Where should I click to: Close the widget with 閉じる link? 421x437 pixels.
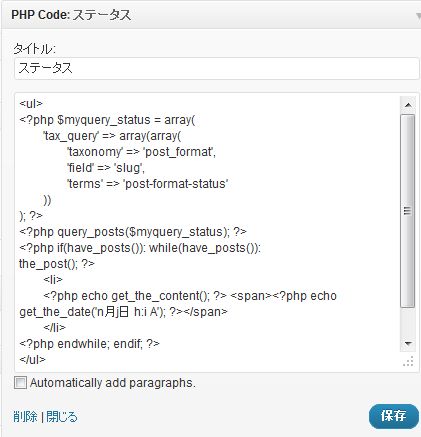click(62, 417)
